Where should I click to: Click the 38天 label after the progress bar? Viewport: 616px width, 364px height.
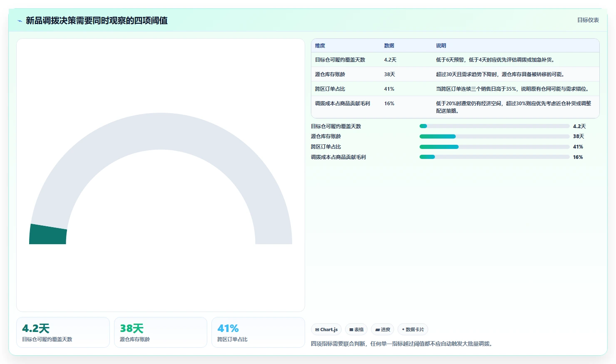click(579, 136)
